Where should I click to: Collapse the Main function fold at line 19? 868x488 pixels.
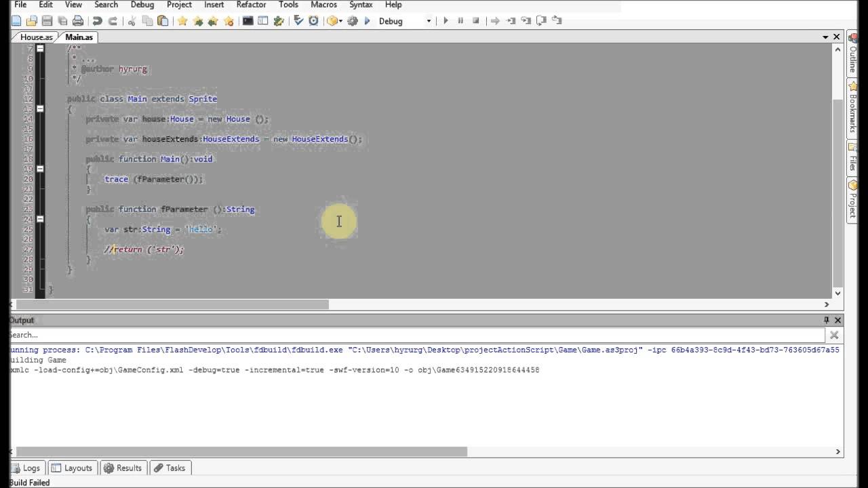pos(40,169)
